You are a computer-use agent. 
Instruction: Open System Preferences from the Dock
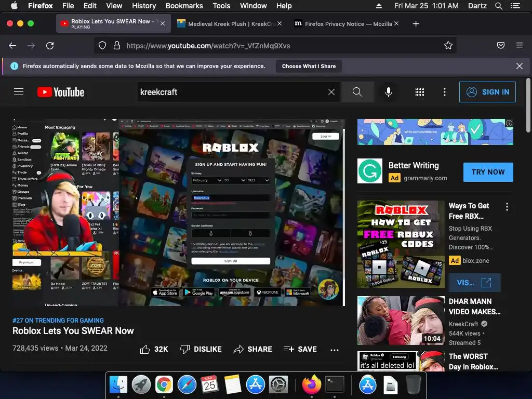[x=278, y=385]
